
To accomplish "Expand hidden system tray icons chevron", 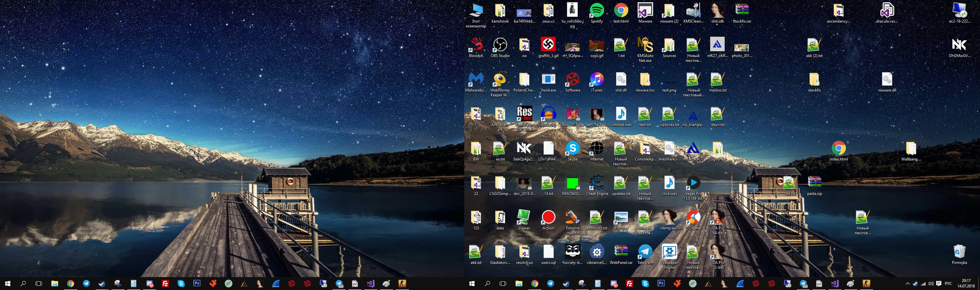I will pyautogui.click(x=907, y=284).
